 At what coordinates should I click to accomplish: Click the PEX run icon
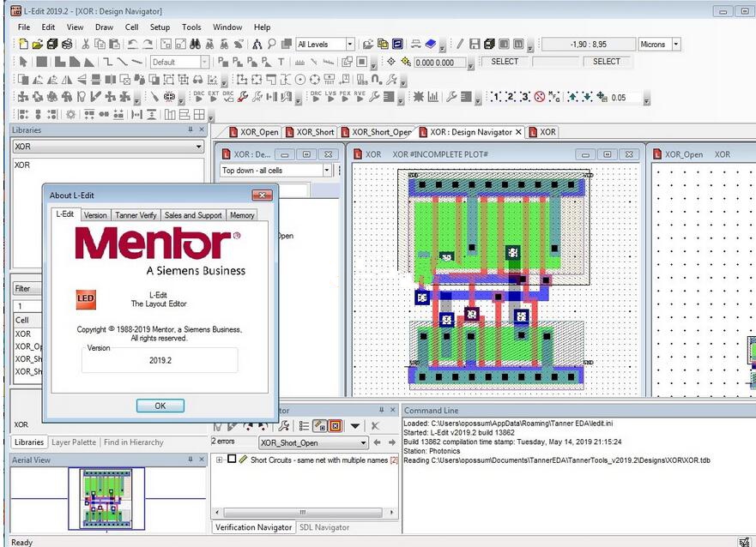click(x=345, y=97)
